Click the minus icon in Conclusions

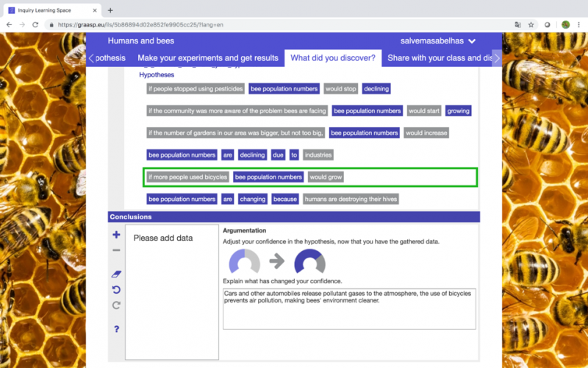[116, 250]
